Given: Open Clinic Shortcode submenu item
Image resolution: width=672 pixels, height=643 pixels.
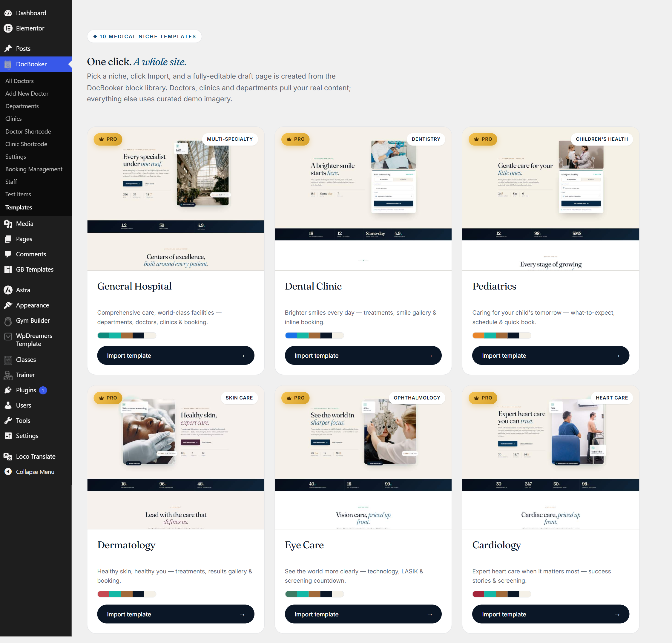Looking at the screenshot, I should tap(26, 144).
